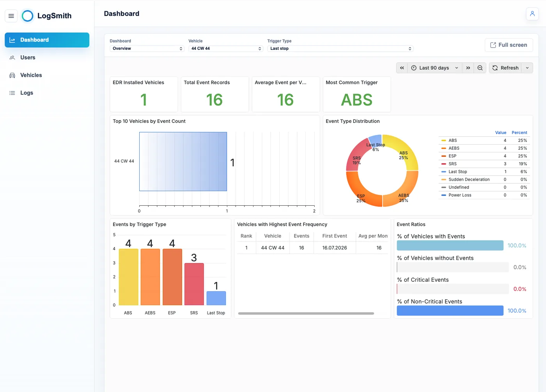546x392 pixels.
Task: Open the user profile icon
Action: tap(532, 14)
